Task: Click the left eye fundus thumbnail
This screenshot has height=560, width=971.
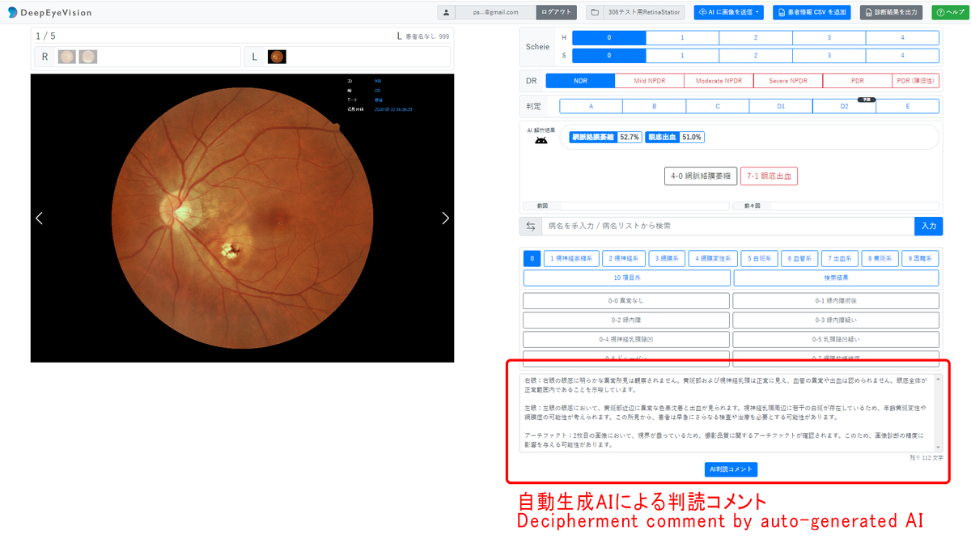Action: point(277,57)
